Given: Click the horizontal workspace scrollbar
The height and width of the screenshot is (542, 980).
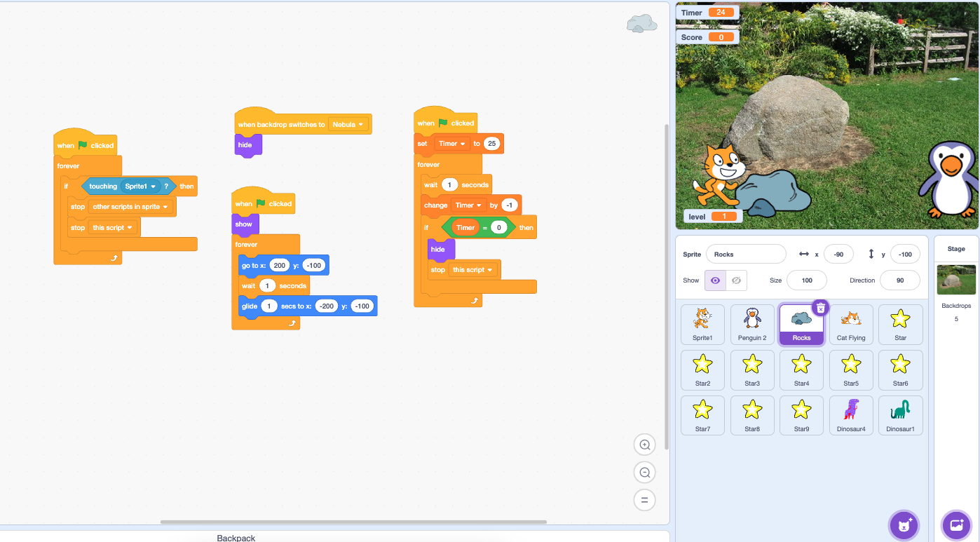Looking at the screenshot, I should tap(353, 522).
